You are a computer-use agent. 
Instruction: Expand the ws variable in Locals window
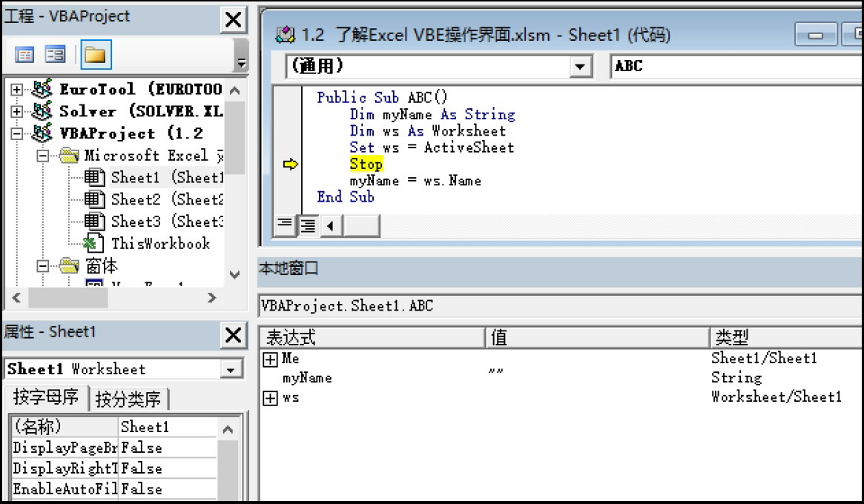click(x=271, y=398)
